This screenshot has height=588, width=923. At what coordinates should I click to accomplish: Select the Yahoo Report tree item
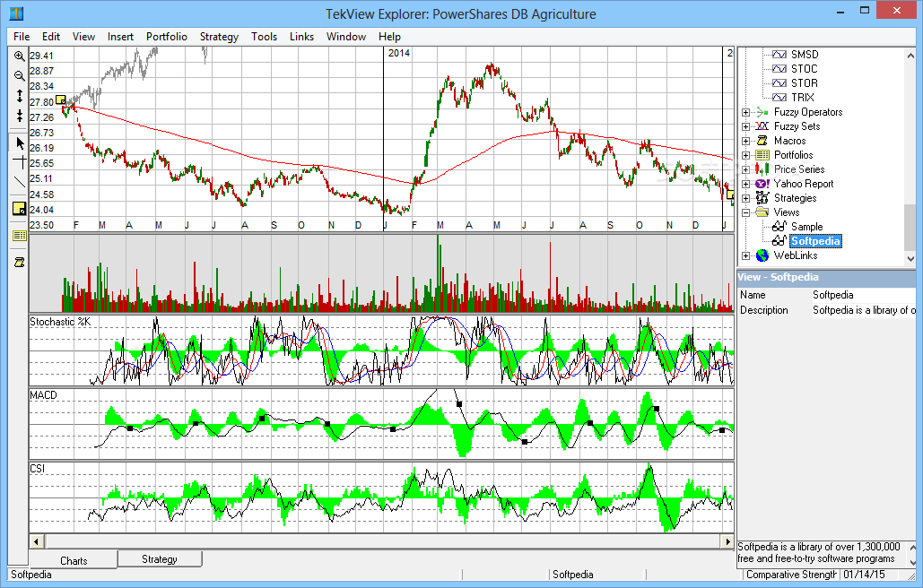804,184
